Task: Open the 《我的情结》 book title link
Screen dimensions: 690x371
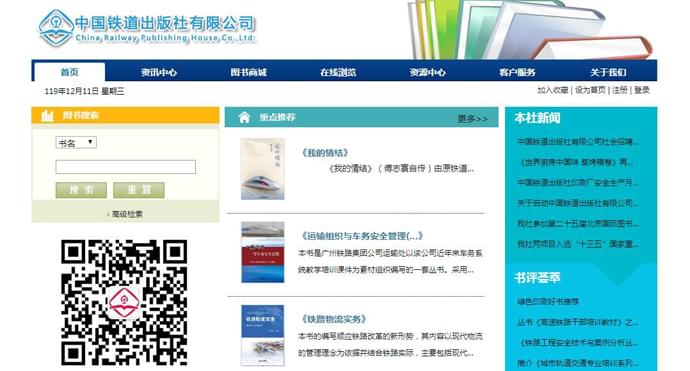Action: point(324,153)
